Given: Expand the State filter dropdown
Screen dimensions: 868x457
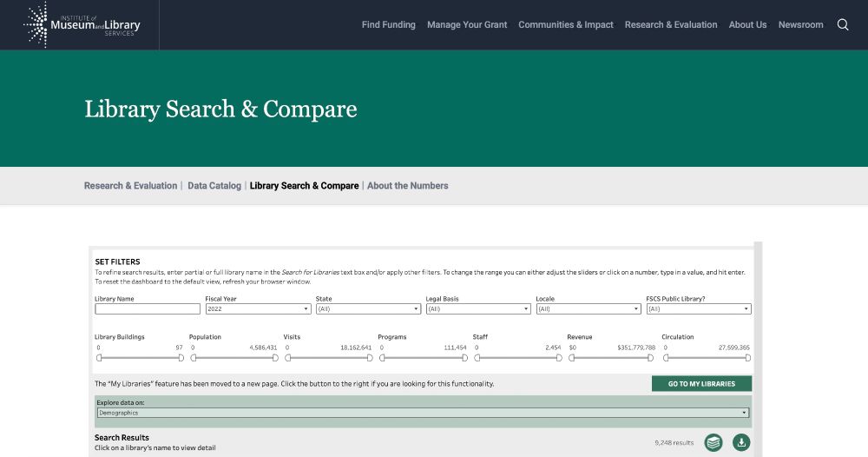Looking at the screenshot, I should [x=368, y=309].
